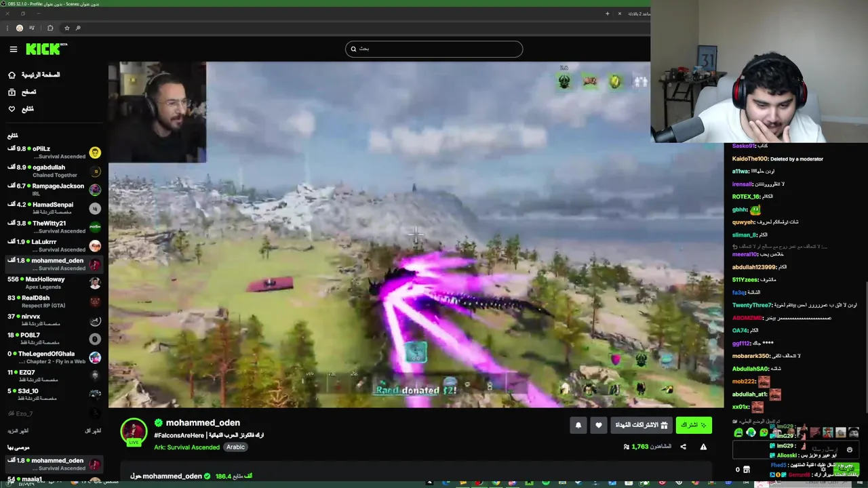Click the gift subscriptions button

[x=642, y=425]
